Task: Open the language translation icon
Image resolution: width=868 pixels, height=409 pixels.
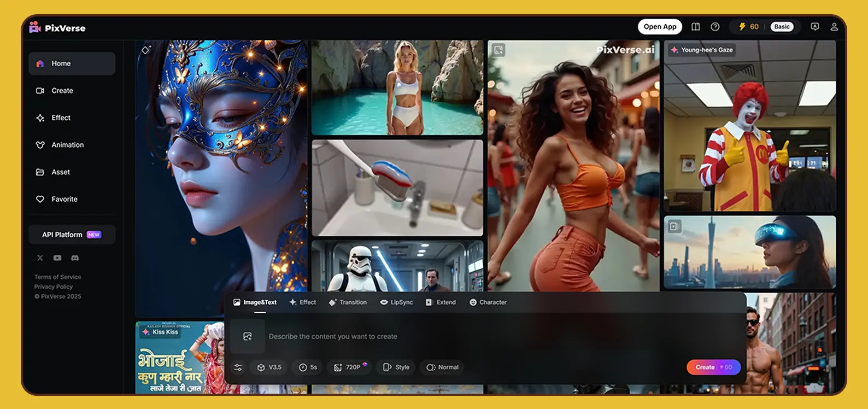Action: [x=815, y=27]
